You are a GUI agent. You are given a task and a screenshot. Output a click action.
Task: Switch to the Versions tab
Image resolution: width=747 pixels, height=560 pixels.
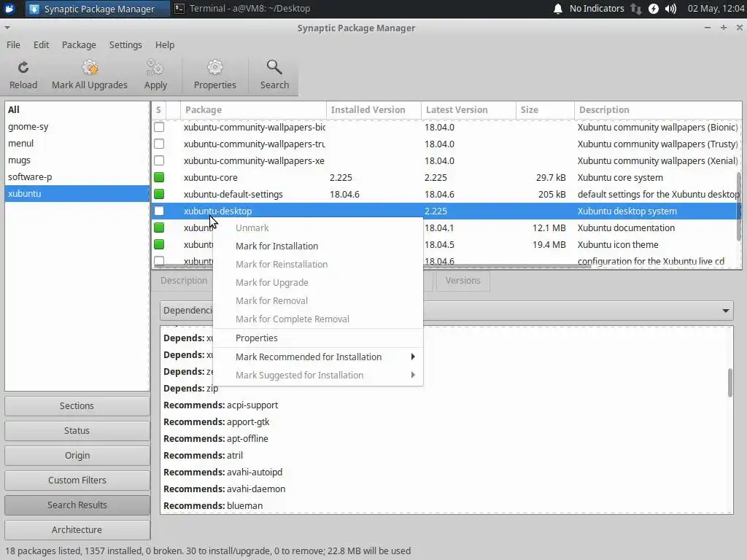click(x=462, y=281)
